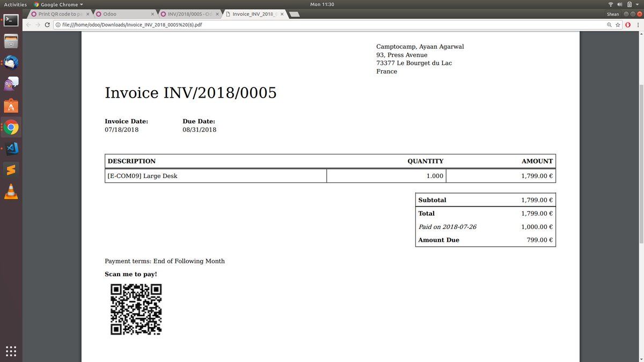
Task: Bookmark this page with the star icon
Action: coord(618,25)
